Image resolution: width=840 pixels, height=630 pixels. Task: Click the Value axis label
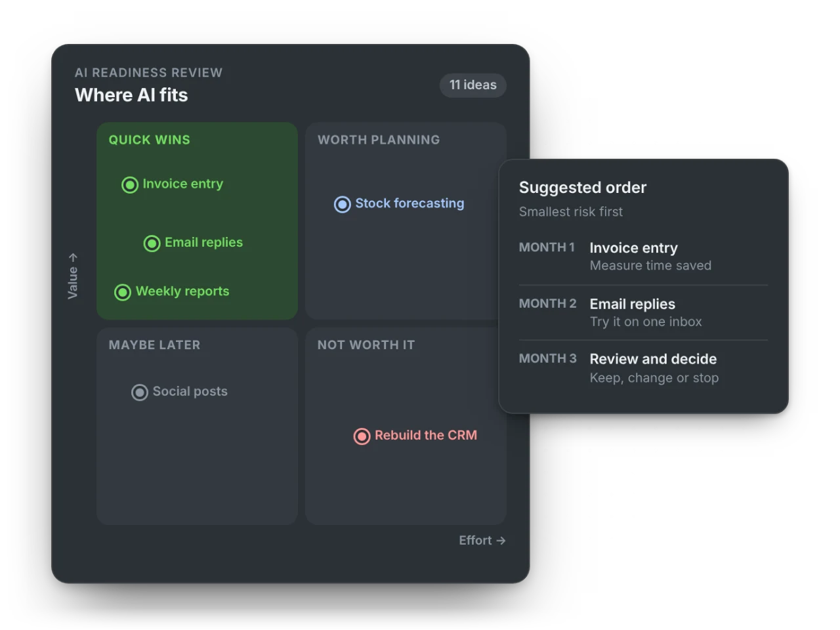[x=73, y=276]
